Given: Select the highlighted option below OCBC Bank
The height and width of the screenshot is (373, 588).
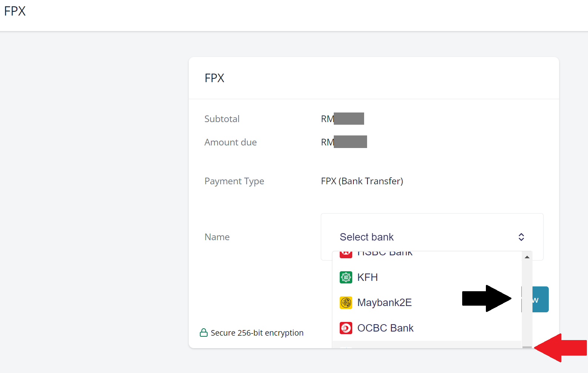Looking at the screenshot, I should (427, 345).
